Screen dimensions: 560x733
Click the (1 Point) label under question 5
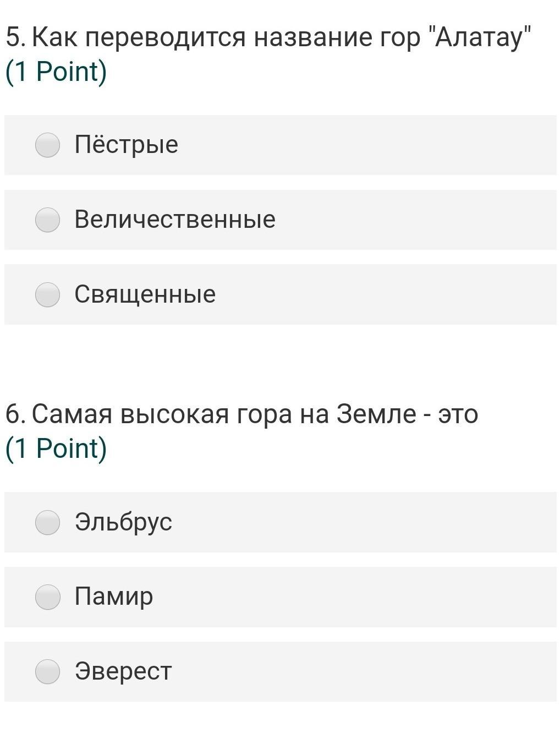point(56,72)
